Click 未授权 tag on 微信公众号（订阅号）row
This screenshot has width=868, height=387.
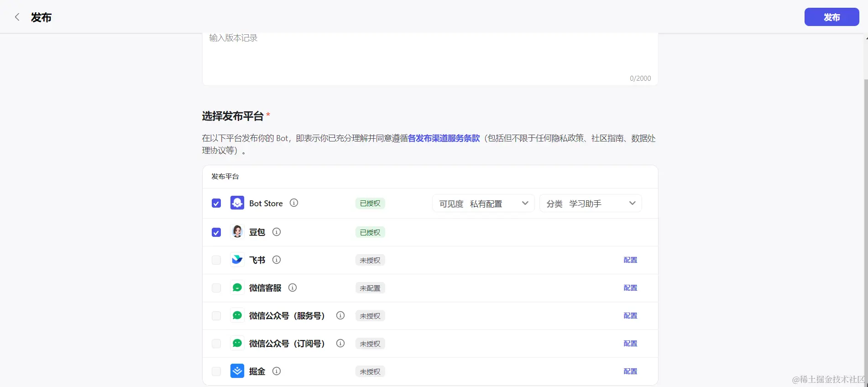pyautogui.click(x=370, y=344)
